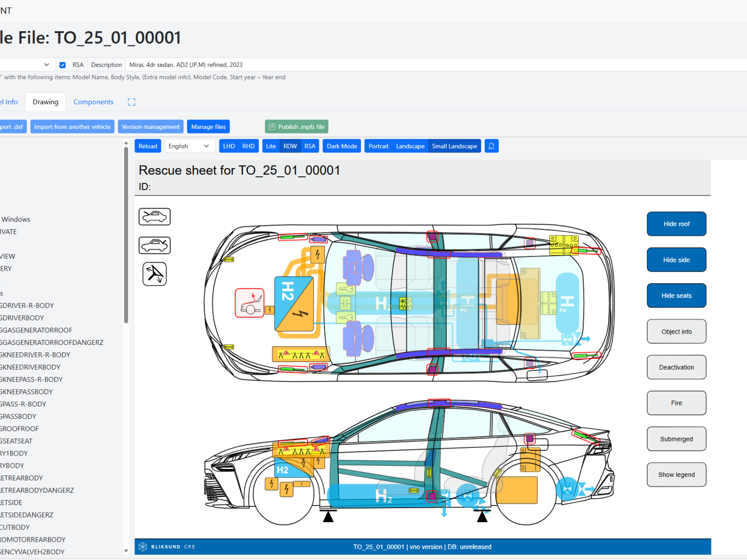Click Publish .mpfz file button
The image size is (747, 560).
[x=296, y=127]
